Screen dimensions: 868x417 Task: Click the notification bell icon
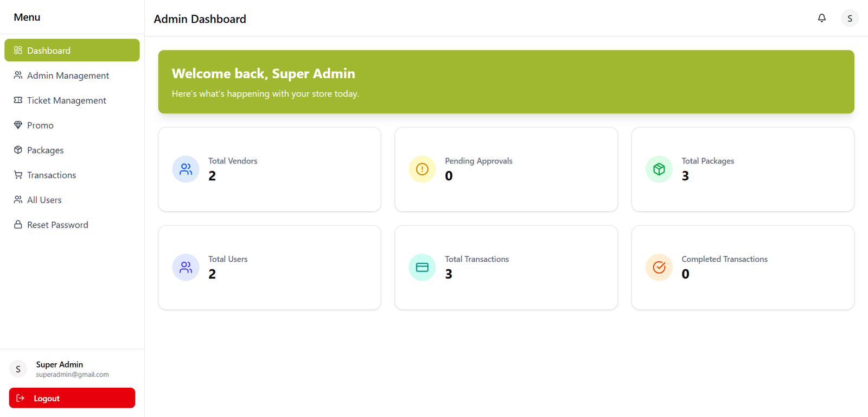822,18
